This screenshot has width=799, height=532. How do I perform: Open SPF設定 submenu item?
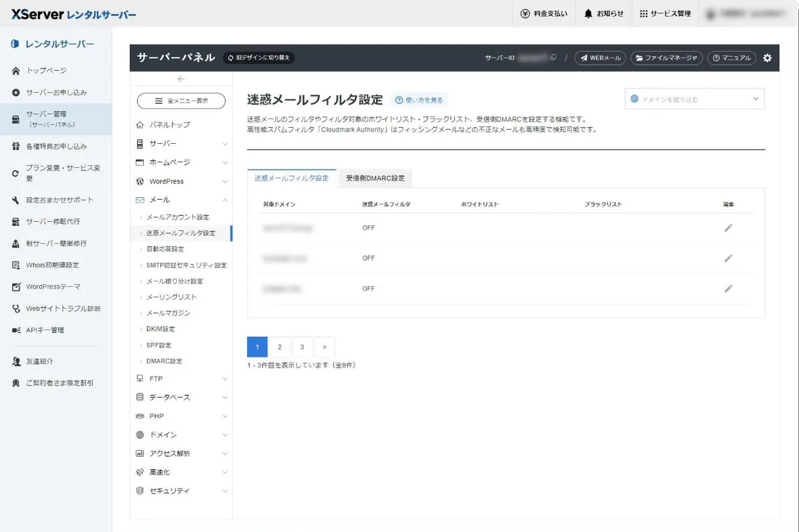tap(158, 346)
